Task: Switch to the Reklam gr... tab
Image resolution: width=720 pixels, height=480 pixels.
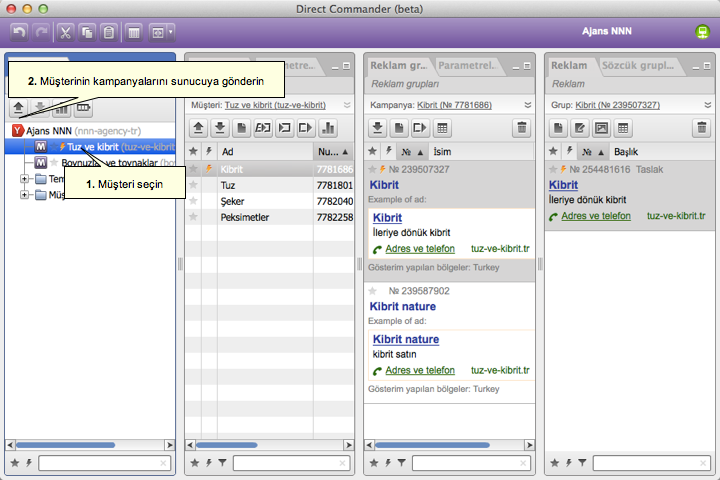Action: pyautogui.click(x=399, y=66)
